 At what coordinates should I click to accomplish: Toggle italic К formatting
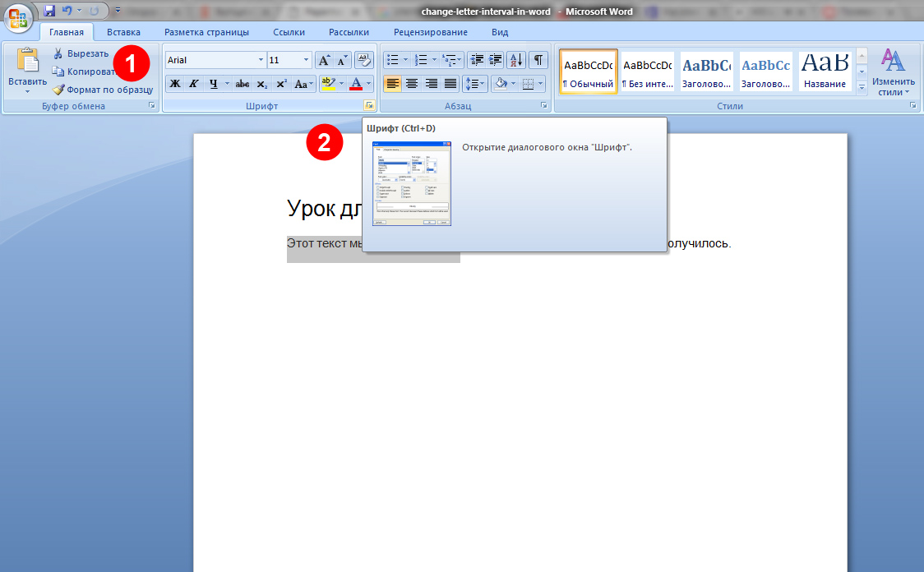coord(193,84)
